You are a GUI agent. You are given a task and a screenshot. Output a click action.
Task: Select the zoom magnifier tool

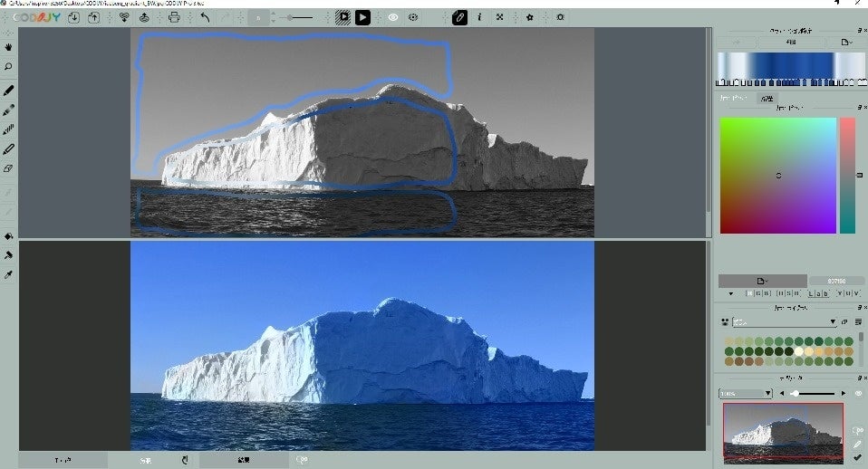(8, 67)
